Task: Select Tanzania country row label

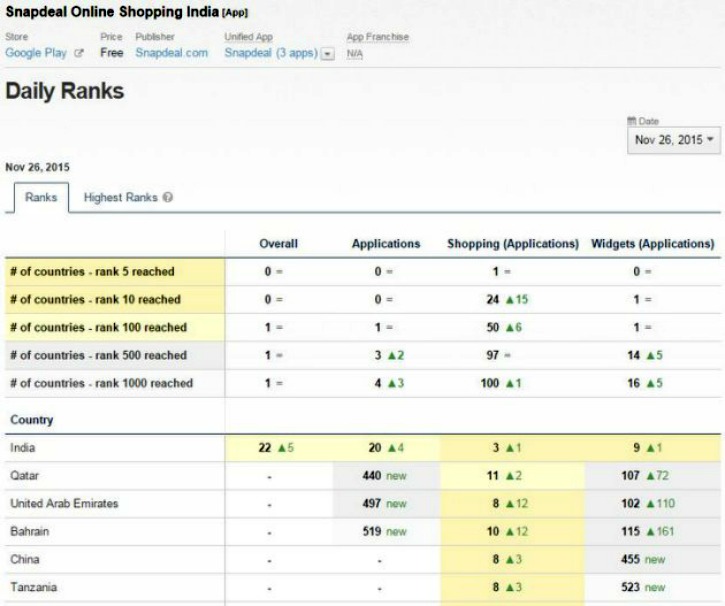Action: tap(34, 587)
